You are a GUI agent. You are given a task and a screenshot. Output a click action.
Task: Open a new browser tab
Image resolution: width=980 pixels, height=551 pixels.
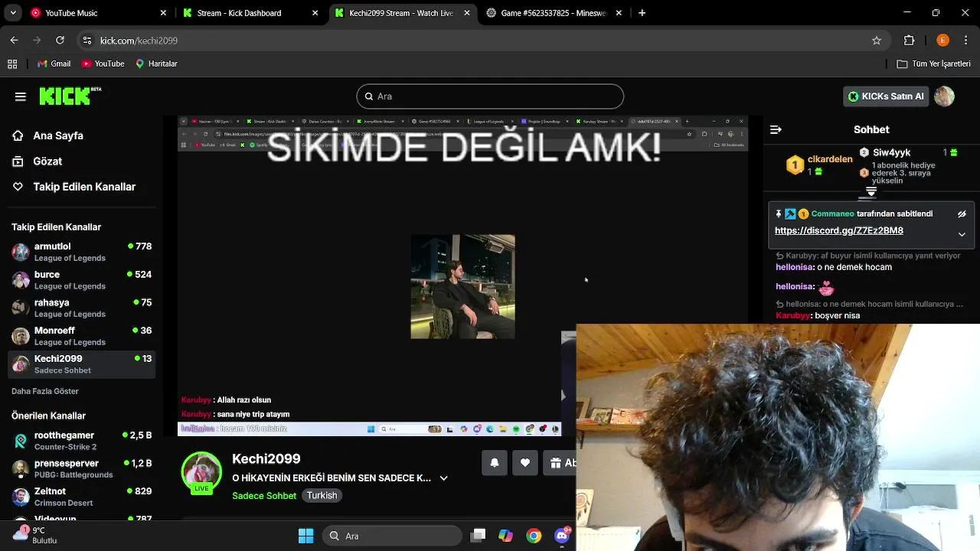pyautogui.click(x=642, y=13)
